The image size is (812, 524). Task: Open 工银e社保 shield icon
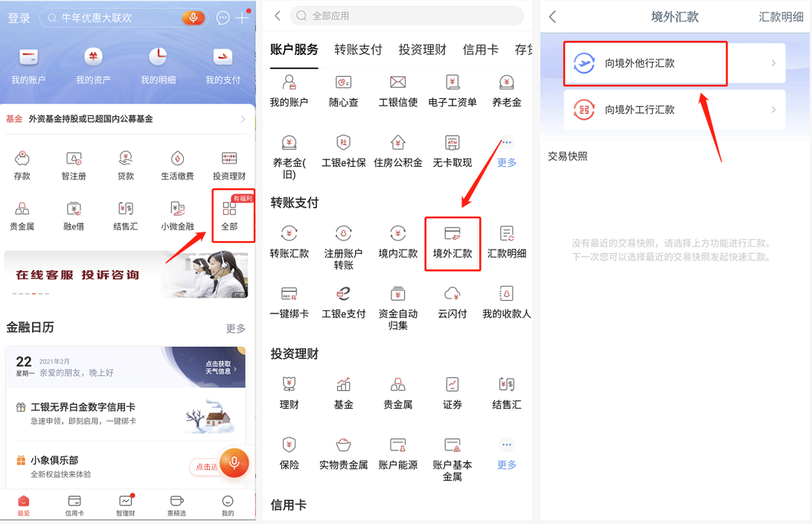click(343, 142)
